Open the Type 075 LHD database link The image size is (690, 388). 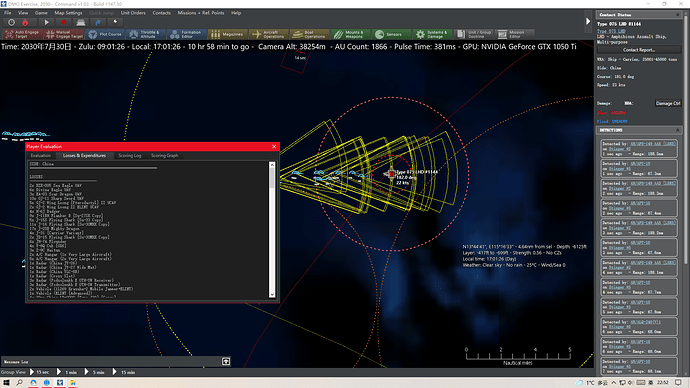point(611,31)
